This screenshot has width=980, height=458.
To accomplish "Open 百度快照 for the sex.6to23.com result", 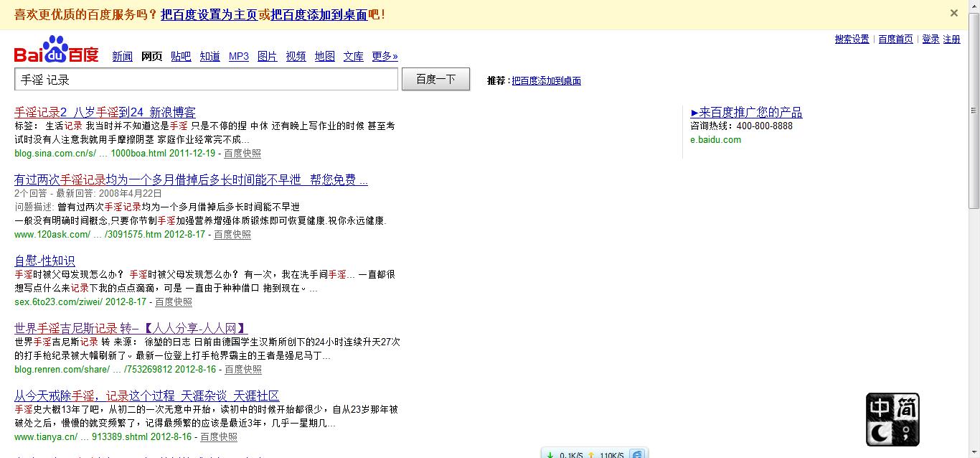I will pyautogui.click(x=174, y=302).
